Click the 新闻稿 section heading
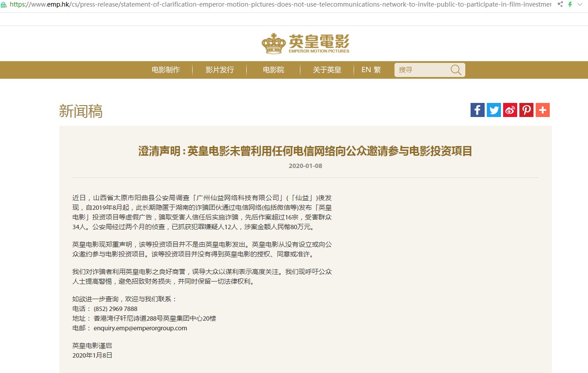The height and width of the screenshot is (373, 588). click(81, 111)
